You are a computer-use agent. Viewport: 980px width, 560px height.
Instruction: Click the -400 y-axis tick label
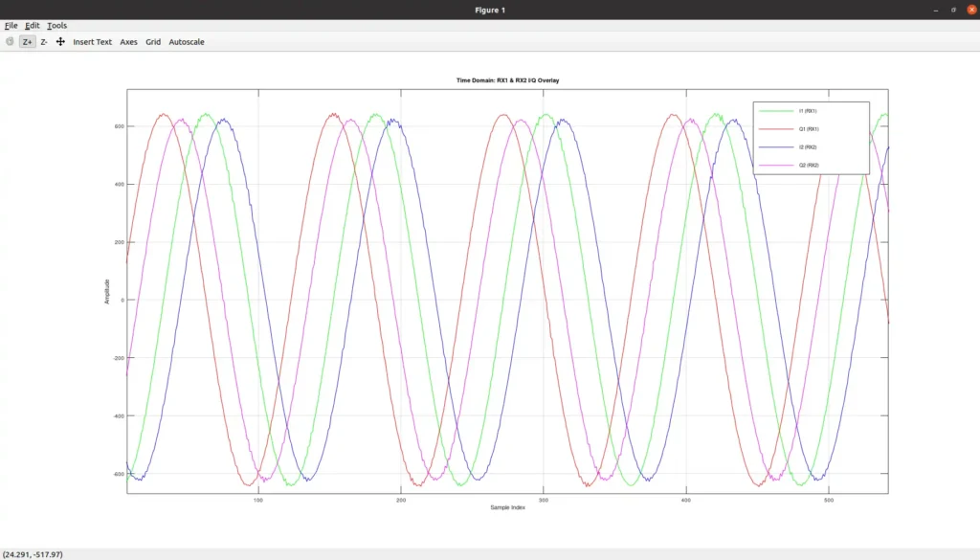tap(118, 415)
